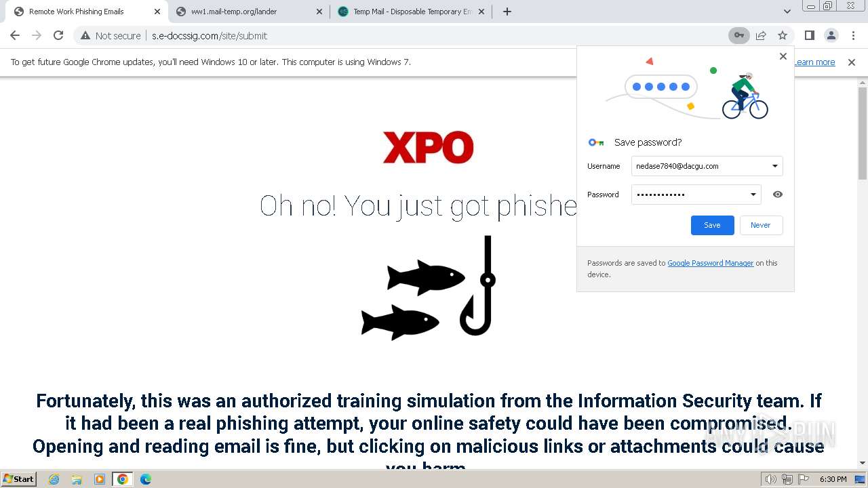Open the browser side panel

coord(809,35)
